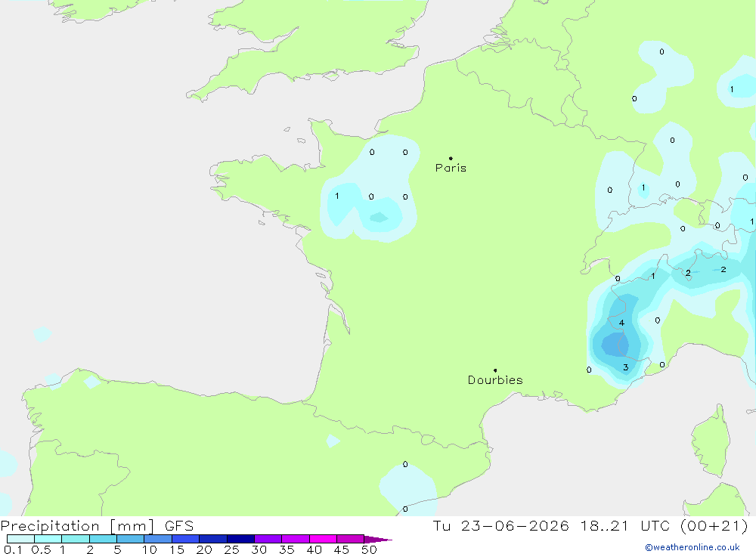
Task: Click the '3' precipitation value on the map
Action: [626, 367]
